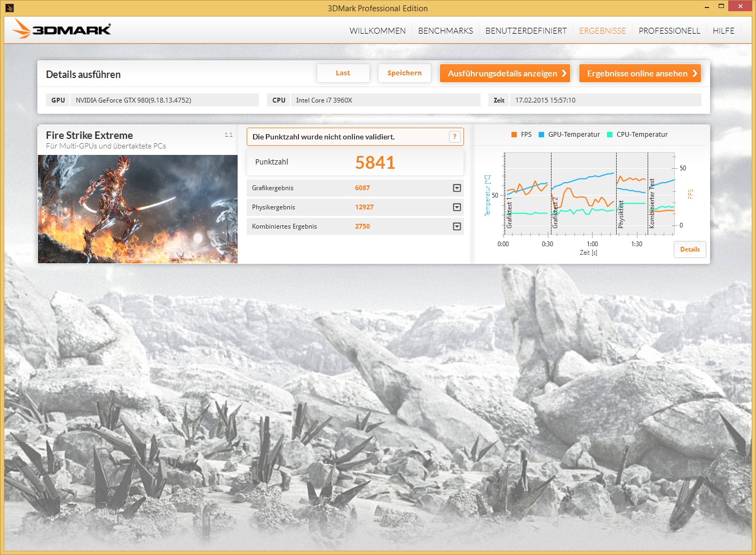Switch to the ERGEBNISSE tab

pos(602,31)
